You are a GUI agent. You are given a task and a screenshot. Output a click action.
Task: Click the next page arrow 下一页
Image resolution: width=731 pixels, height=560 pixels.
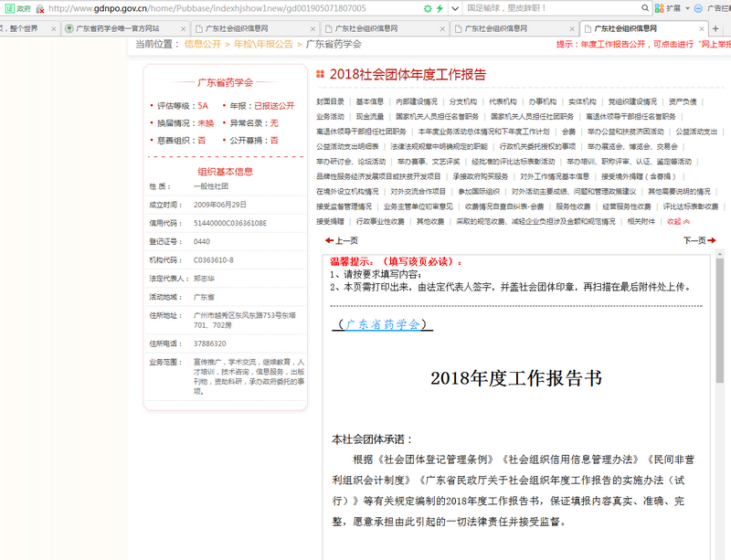coord(700,241)
